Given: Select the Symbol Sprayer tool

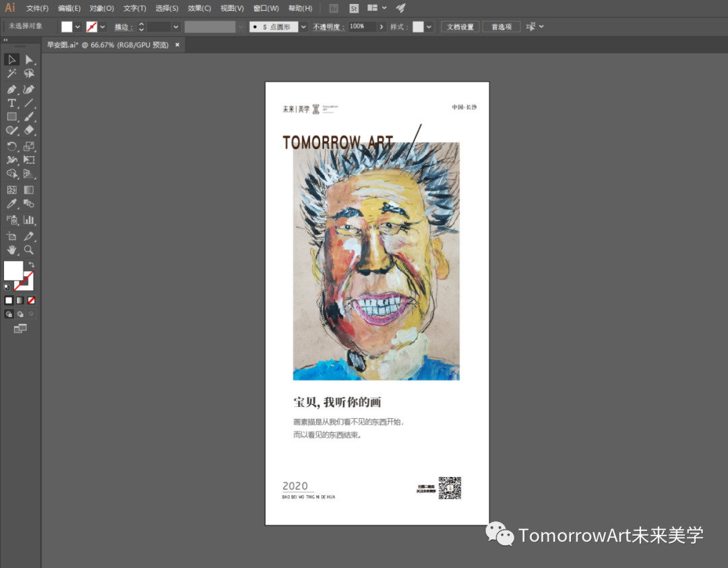Looking at the screenshot, I should tap(11, 220).
